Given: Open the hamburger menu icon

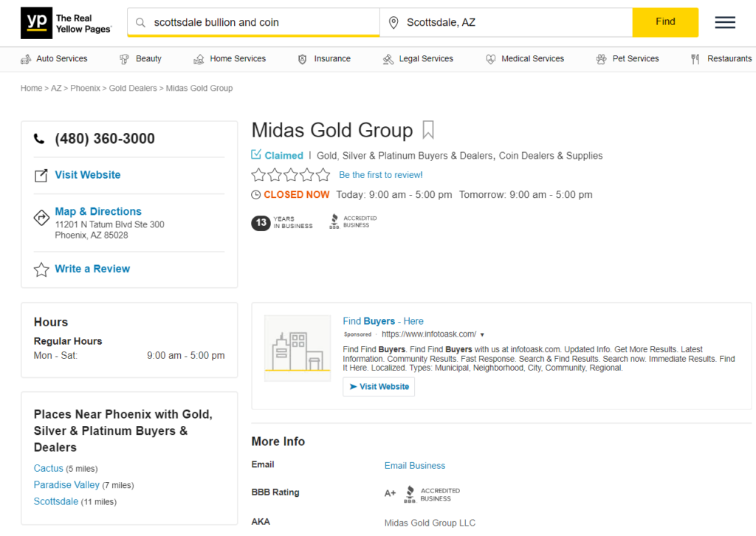Looking at the screenshot, I should 724,22.
